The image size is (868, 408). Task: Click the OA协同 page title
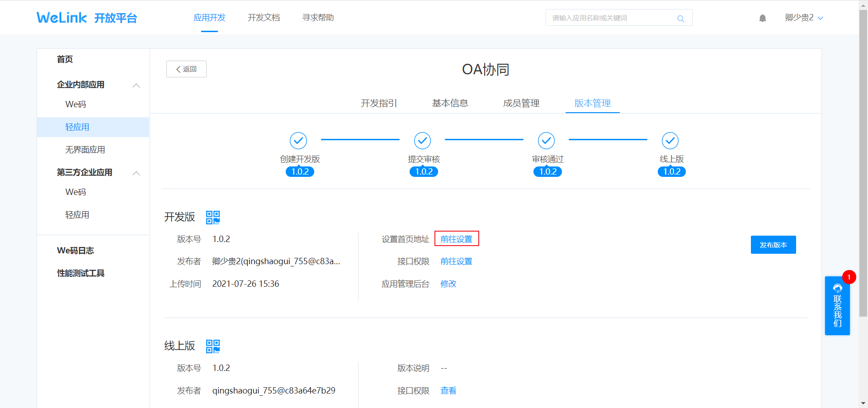pyautogui.click(x=486, y=70)
